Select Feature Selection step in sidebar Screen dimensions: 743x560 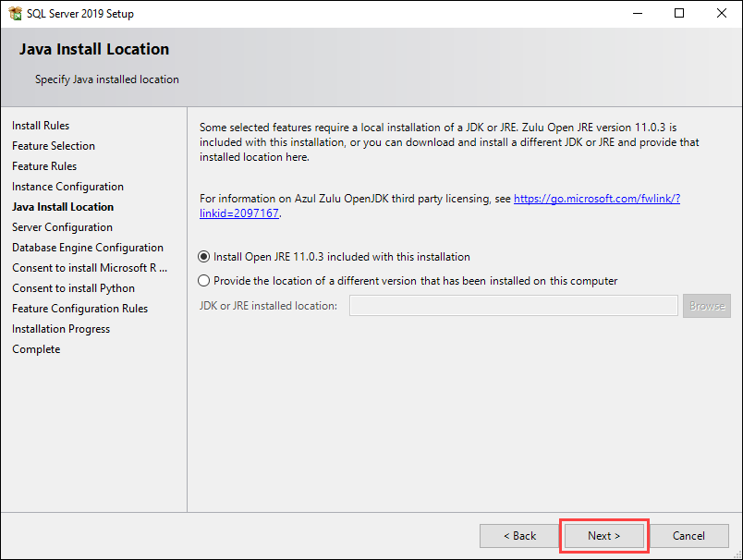coord(54,146)
